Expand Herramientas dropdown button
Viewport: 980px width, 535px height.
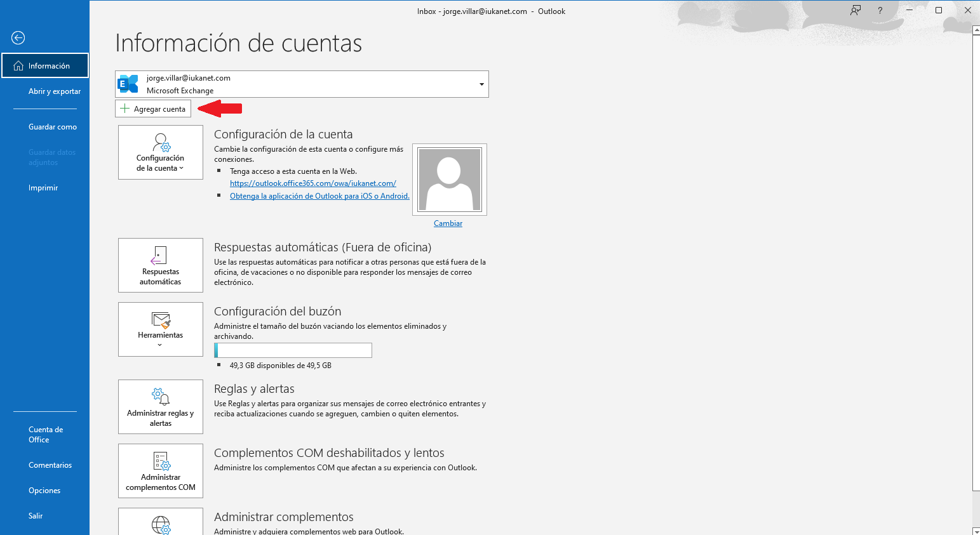(x=161, y=329)
